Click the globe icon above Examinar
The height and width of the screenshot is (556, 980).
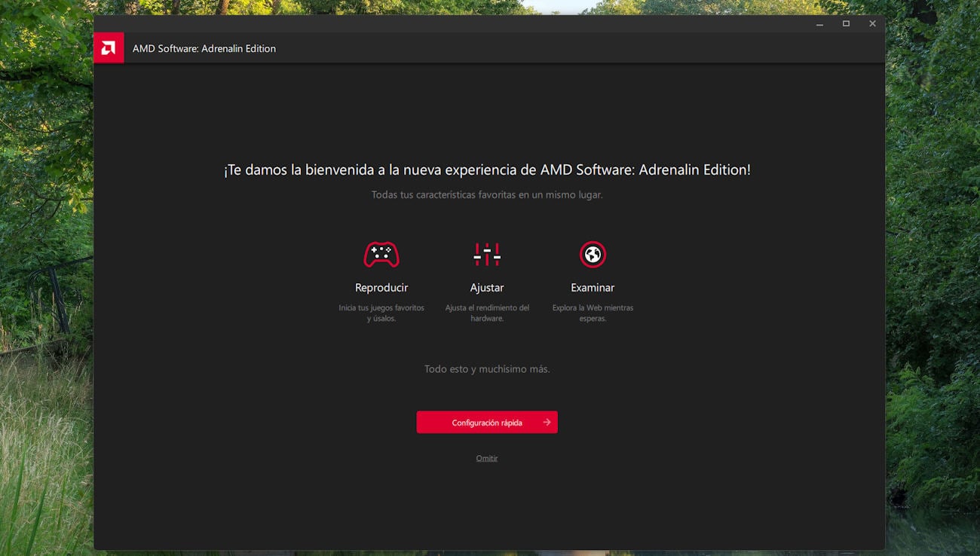[x=593, y=255]
